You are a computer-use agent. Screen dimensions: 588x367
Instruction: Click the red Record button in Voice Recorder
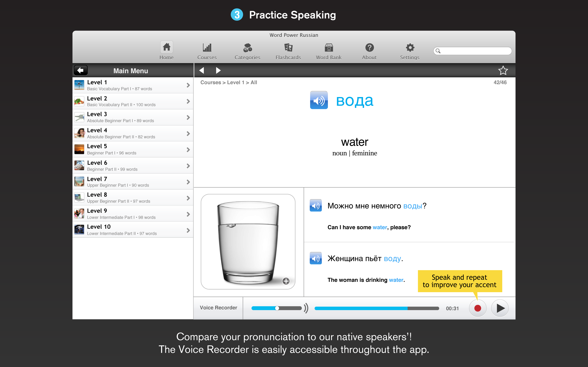click(x=477, y=308)
